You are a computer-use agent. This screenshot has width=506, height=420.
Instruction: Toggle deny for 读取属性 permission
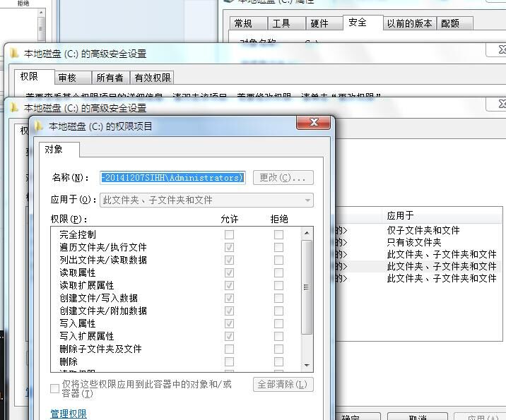pos(278,272)
